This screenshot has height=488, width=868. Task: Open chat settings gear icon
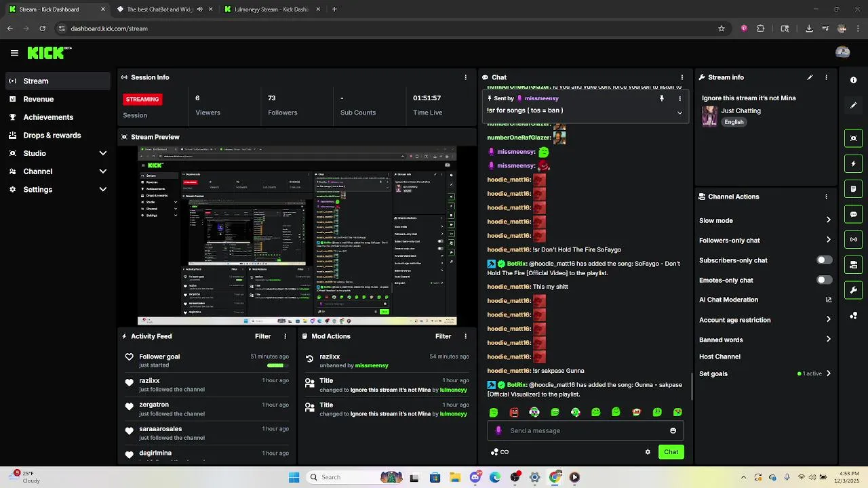(648, 452)
